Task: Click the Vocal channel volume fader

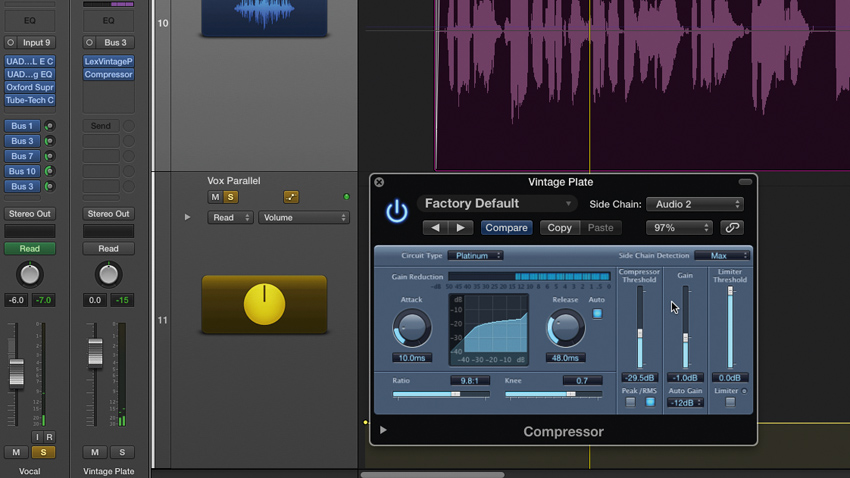Action: 16,373
